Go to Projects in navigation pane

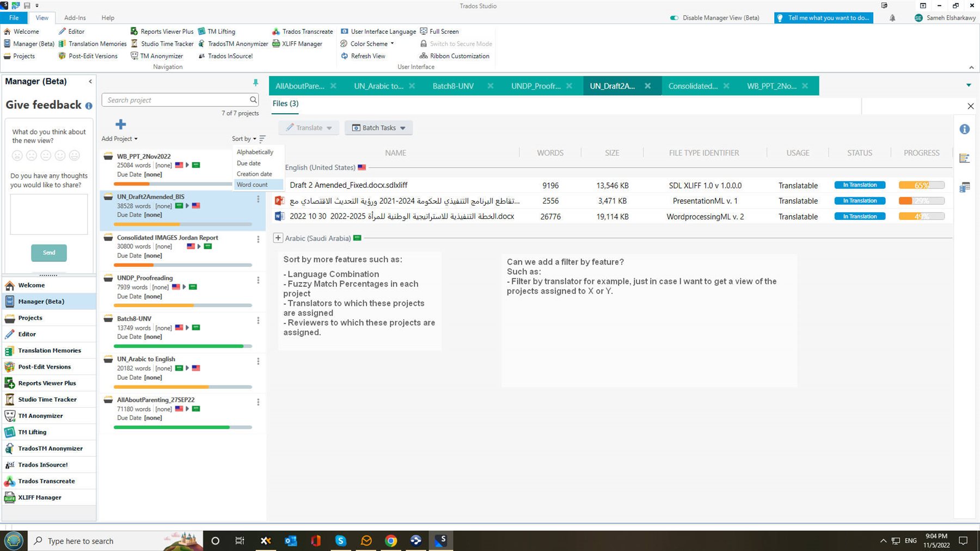point(49,318)
